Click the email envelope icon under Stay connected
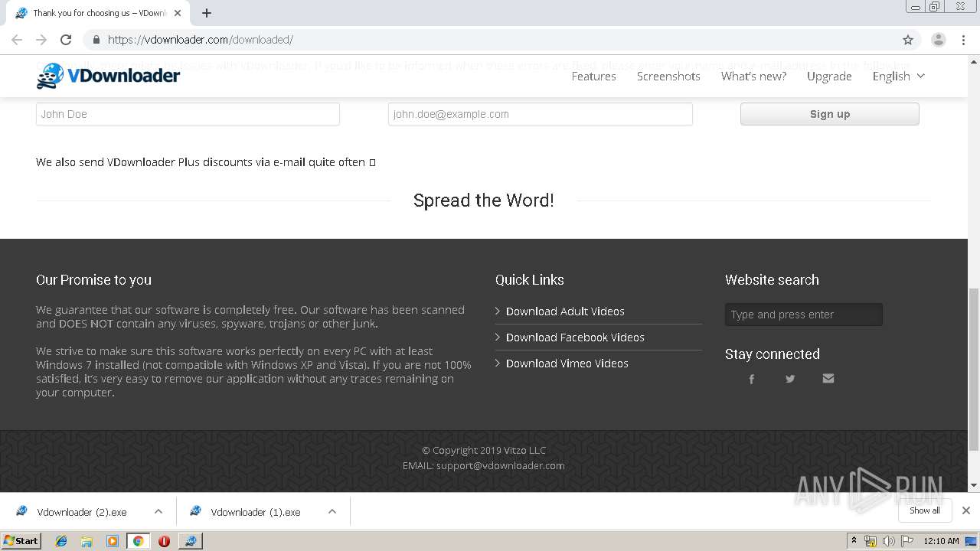The height and width of the screenshot is (551, 980). [x=828, y=379]
